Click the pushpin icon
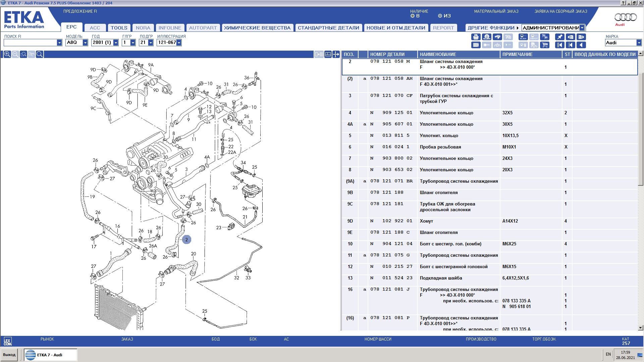 [559, 37]
